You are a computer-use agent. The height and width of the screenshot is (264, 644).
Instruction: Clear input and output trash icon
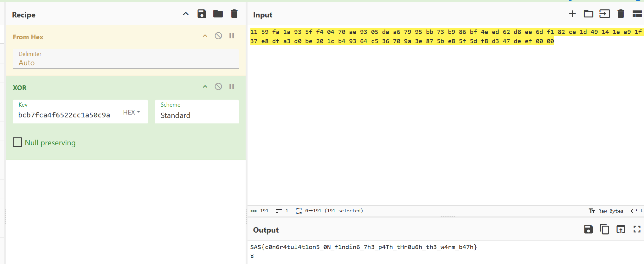pyautogui.click(x=621, y=14)
